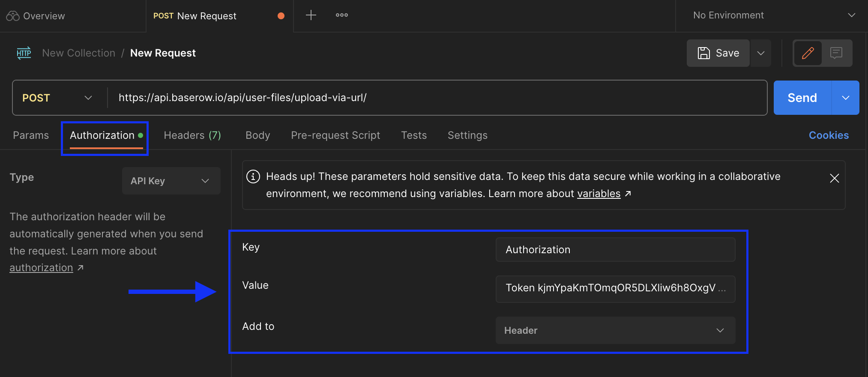
Task: Dismiss the Heads up notice
Action: (834, 178)
